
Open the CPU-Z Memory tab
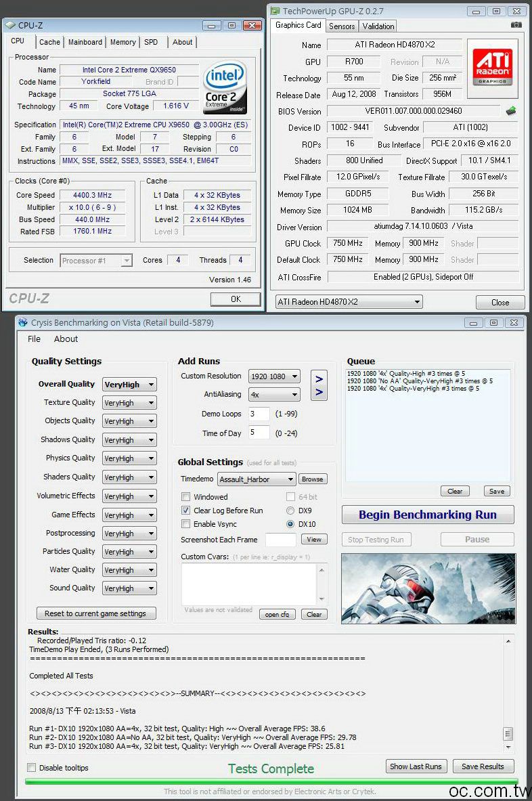pyautogui.click(x=123, y=42)
